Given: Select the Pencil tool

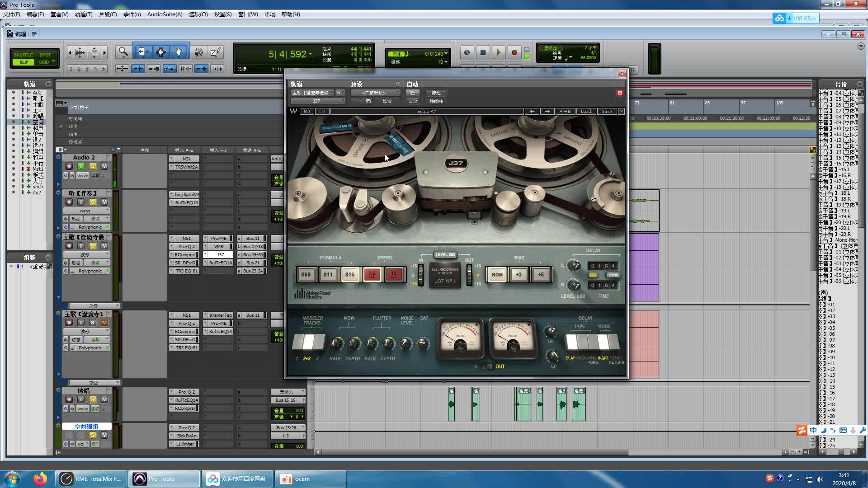Looking at the screenshot, I should (x=216, y=52).
